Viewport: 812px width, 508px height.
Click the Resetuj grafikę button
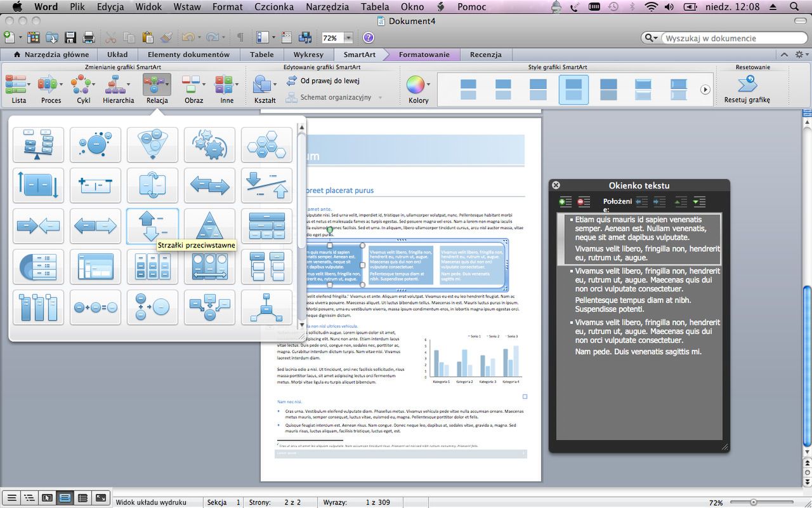click(x=747, y=89)
